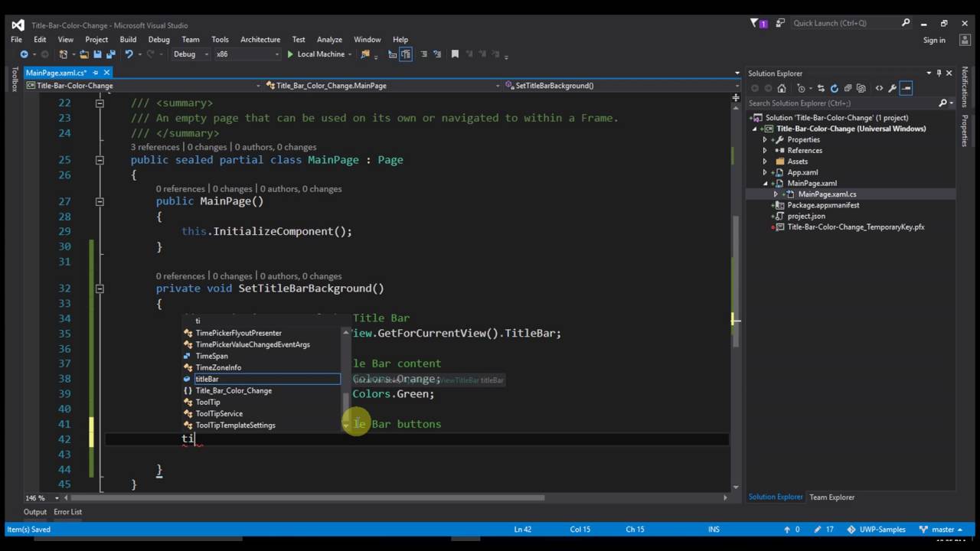Click the Bookmark toolbar icon

point(455,54)
